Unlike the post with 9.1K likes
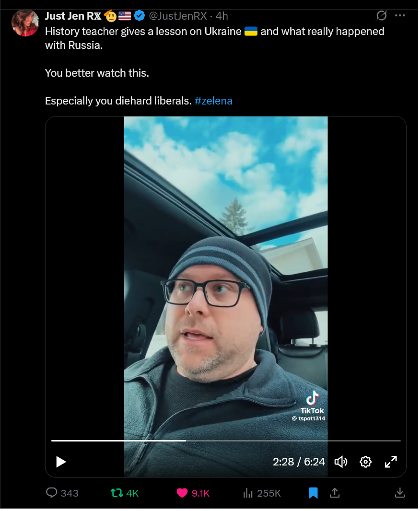 193,493
